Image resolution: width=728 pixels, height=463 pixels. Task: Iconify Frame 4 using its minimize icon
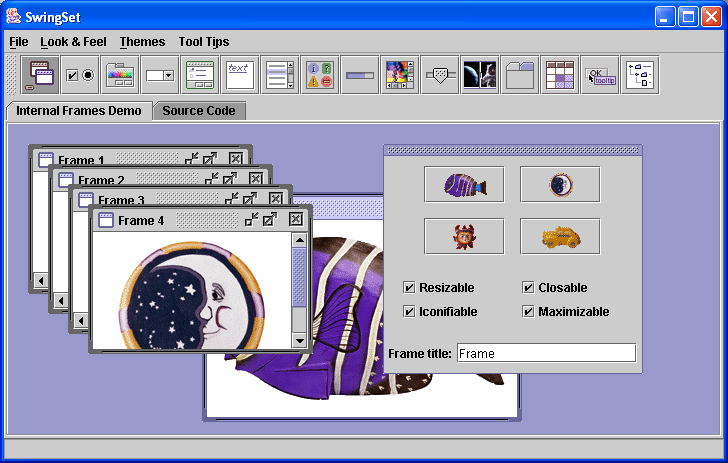tap(253, 220)
